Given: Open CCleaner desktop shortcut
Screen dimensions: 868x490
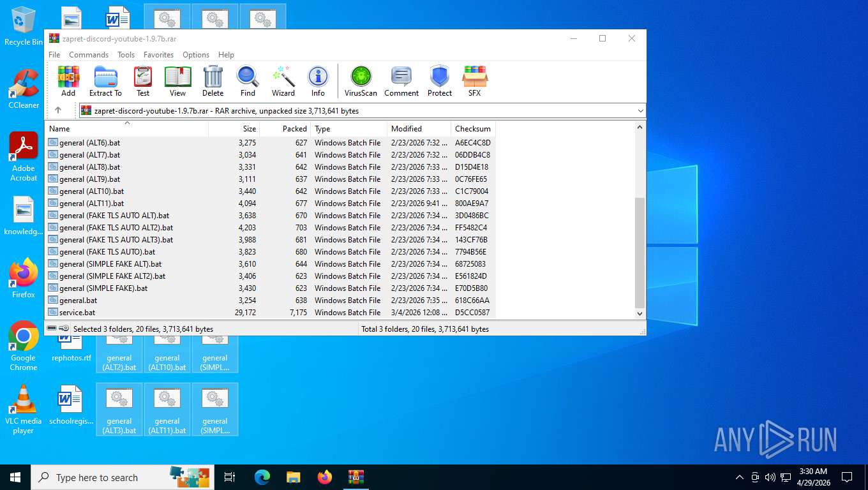Looking at the screenshot, I should [x=24, y=89].
